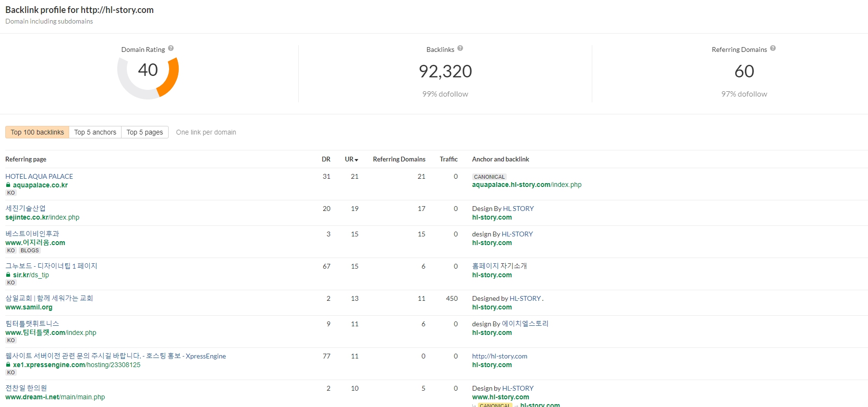This screenshot has width=868, height=407.
Task: Sort by the DR column header
Action: point(326,159)
